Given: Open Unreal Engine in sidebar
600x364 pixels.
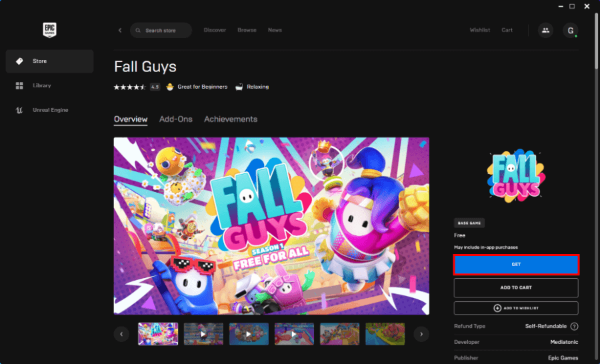Looking at the screenshot, I should click(49, 110).
